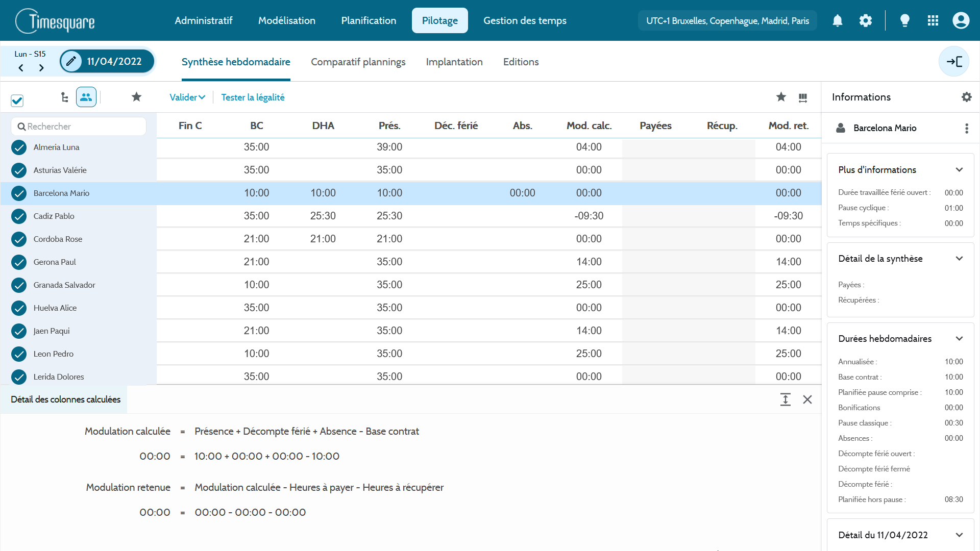
Task: Click the lightbulb tips icon
Action: point(904,20)
